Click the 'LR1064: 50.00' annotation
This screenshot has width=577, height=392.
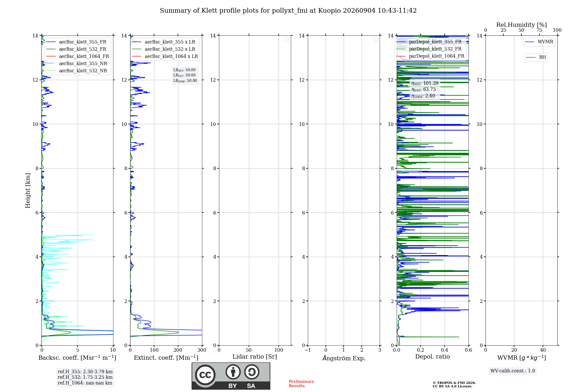click(x=185, y=81)
